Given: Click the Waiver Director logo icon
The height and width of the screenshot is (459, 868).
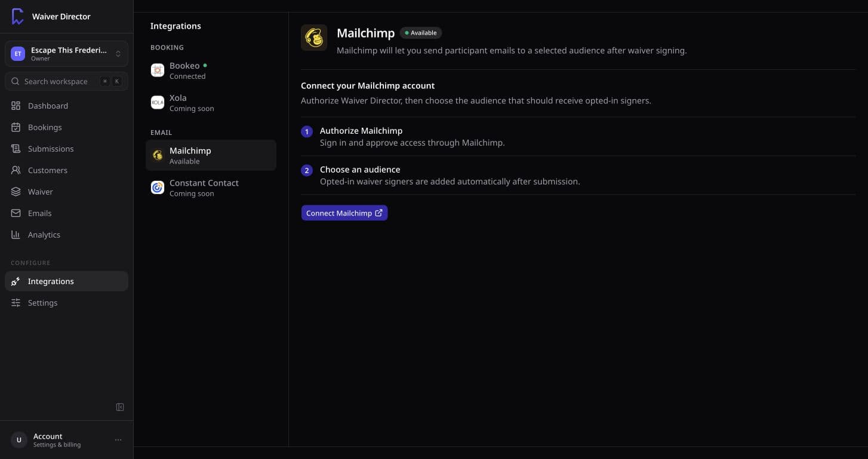Looking at the screenshot, I should pyautogui.click(x=18, y=17).
